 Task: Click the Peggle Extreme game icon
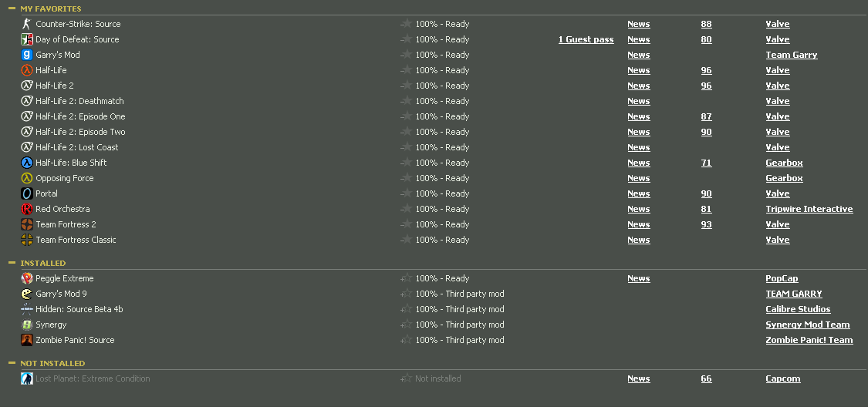click(x=26, y=278)
